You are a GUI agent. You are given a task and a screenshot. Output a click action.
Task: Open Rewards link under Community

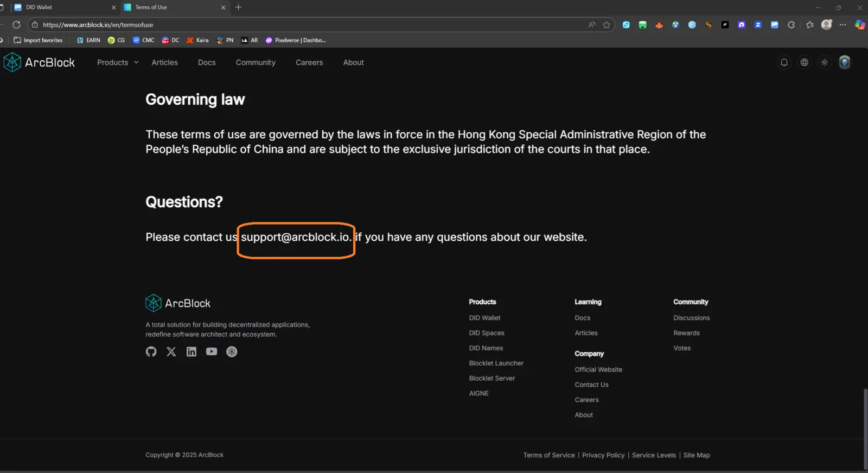[x=686, y=333]
